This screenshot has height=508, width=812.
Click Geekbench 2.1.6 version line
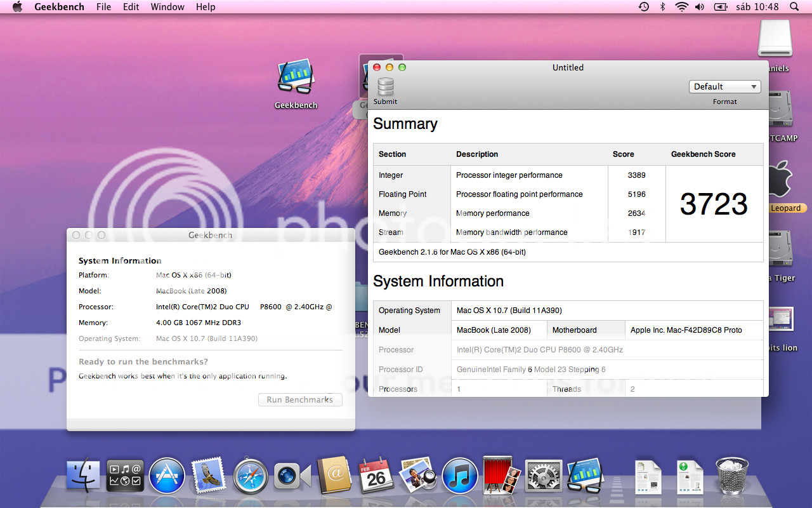tap(452, 252)
